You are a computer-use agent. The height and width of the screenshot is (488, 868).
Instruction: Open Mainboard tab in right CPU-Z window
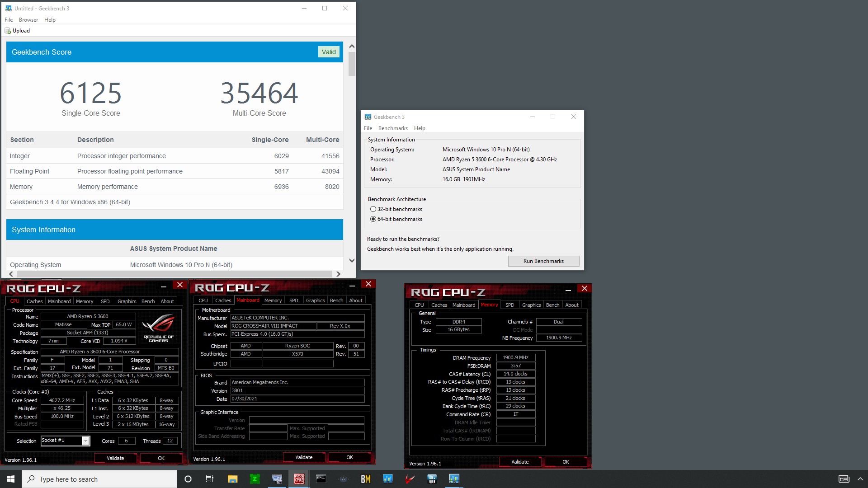[x=464, y=305]
